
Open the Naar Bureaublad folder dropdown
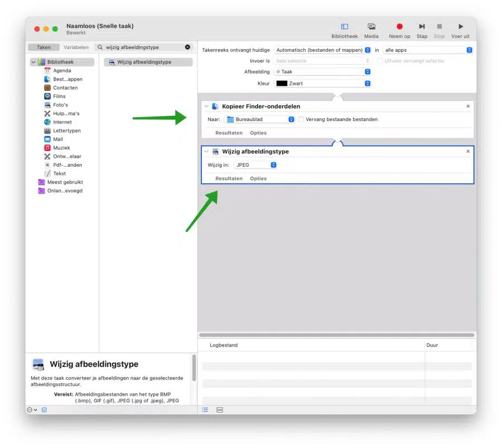tap(259, 119)
